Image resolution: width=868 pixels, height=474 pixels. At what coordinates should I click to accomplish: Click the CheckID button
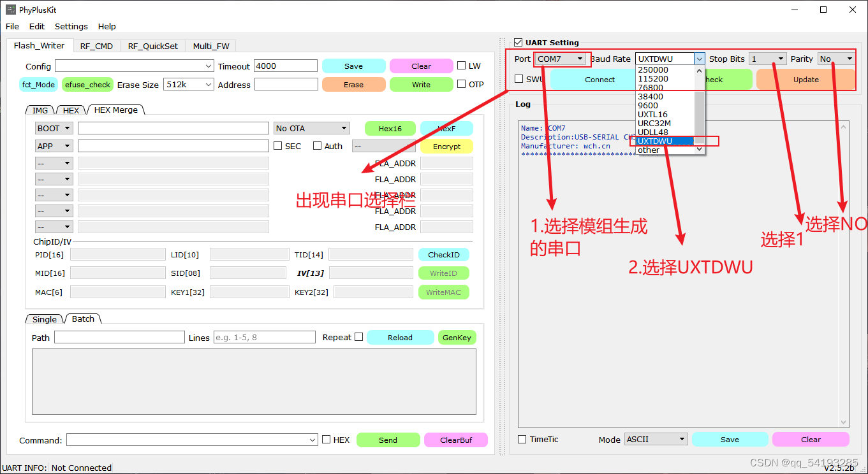444,254
